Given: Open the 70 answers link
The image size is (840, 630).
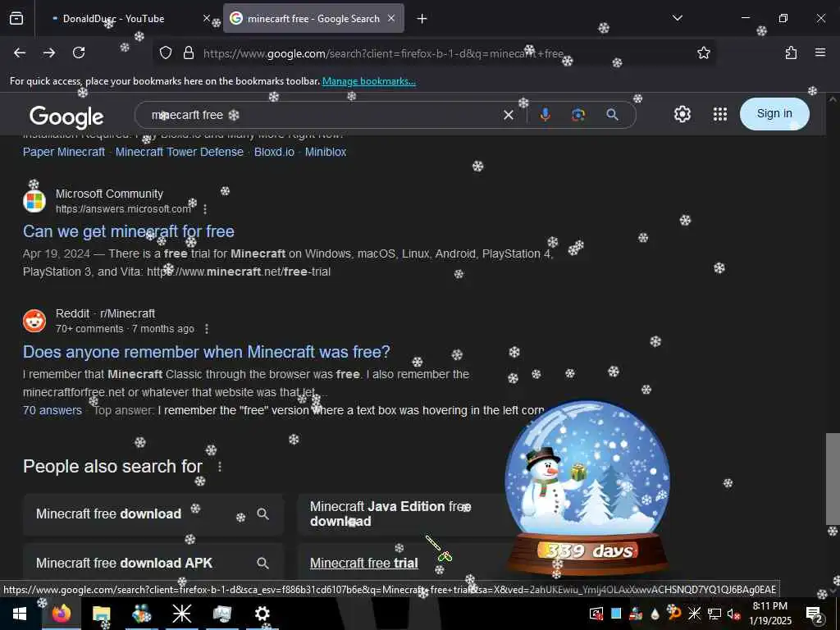Looking at the screenshot, I should click(x=52, y=411).
